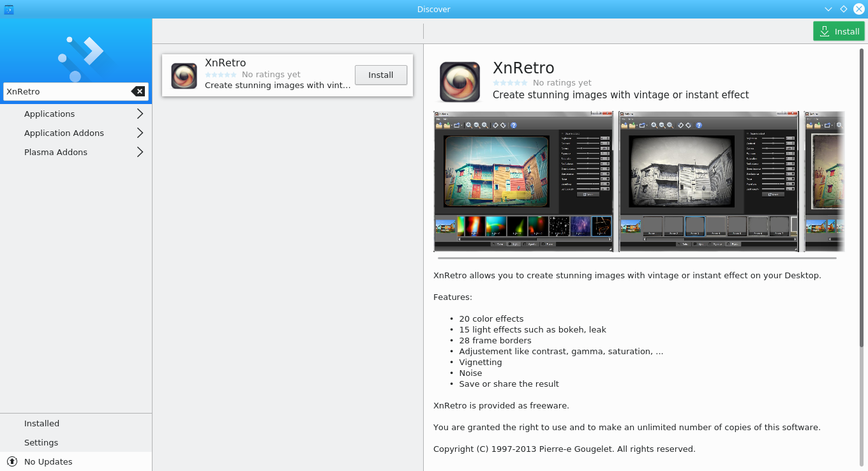The height and width of the screenshot is (471, 868).
Task: Click the rating stars in the XnRetro result card
Action: click(x=221, y=75)
